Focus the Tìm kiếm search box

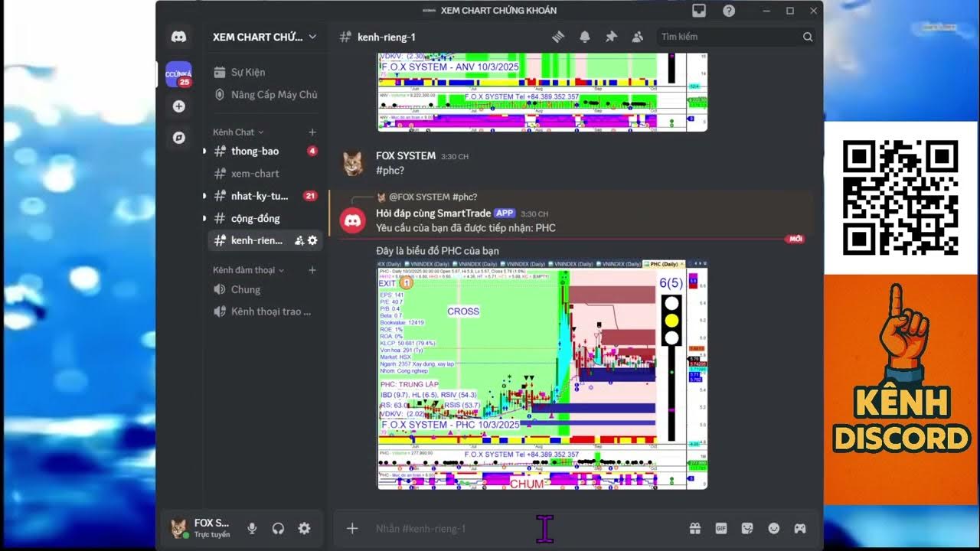pos(736,37)
